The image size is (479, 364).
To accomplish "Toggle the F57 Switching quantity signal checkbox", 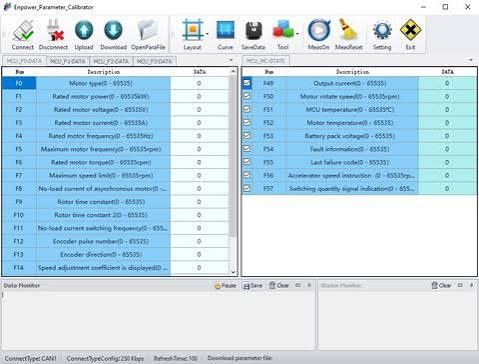I will (x=247, y=188).
